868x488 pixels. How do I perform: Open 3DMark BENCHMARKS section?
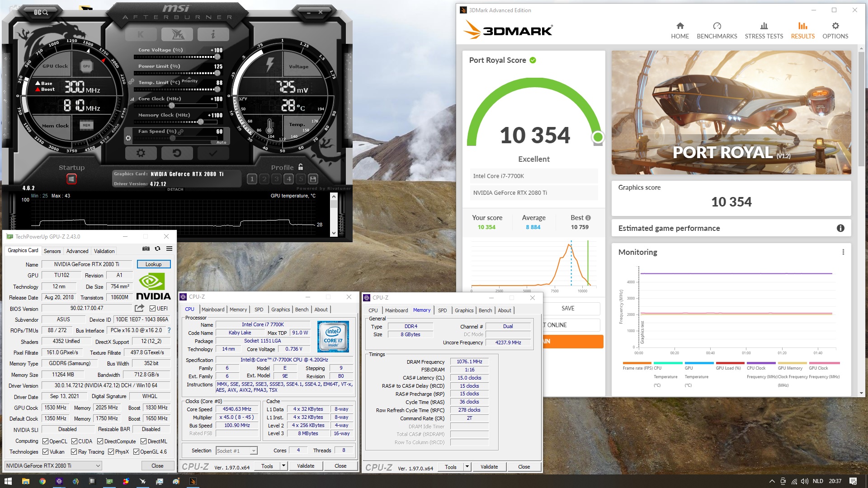[717, 31]
